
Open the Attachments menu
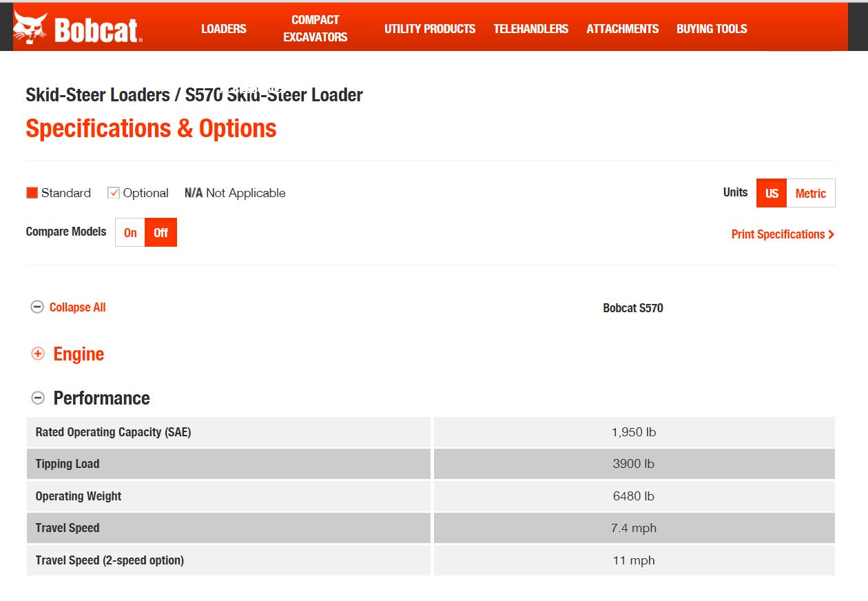(x=623, y=28)
